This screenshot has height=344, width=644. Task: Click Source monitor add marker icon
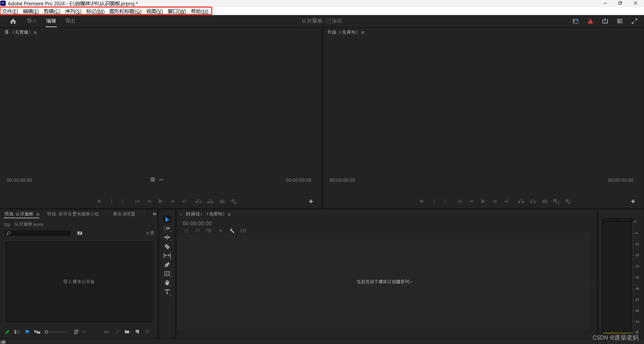pyautogui.click(x=99, y=202)
